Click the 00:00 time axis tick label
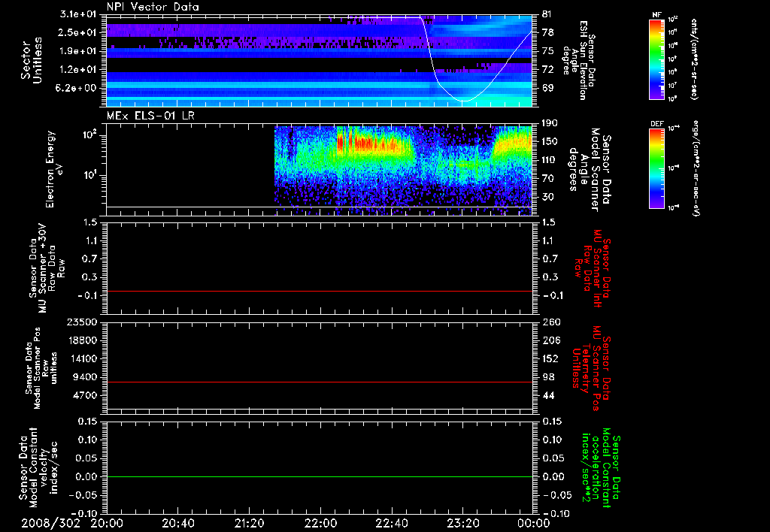Image resolution: width=770 pixels, height=532 pixels. pos(532,523)
